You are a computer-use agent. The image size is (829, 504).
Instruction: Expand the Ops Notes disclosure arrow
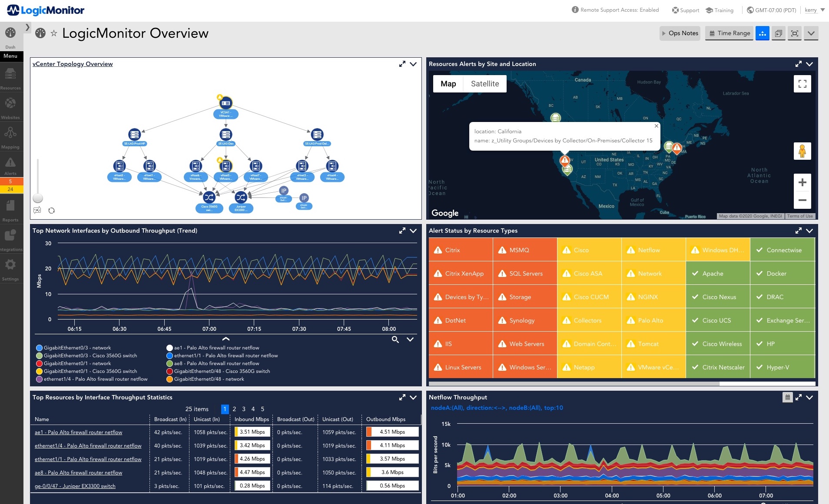coord(664,33)
